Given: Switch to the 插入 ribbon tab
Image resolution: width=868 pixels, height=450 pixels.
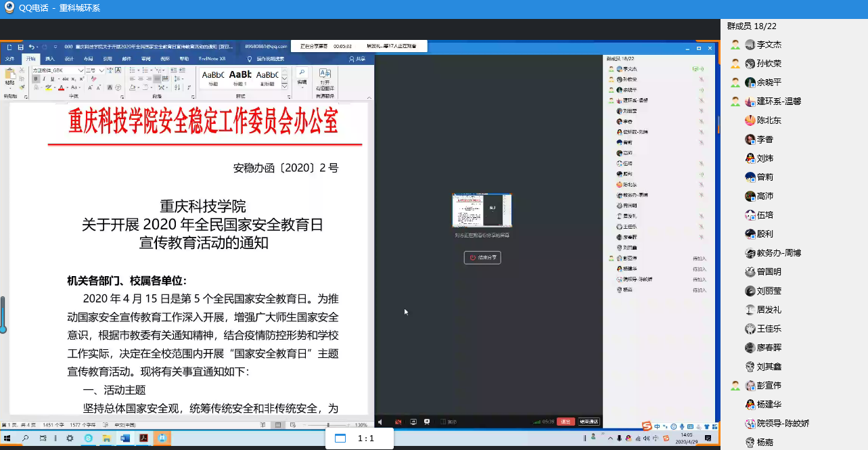Looking at the screenshot, I should click(50, 59).
